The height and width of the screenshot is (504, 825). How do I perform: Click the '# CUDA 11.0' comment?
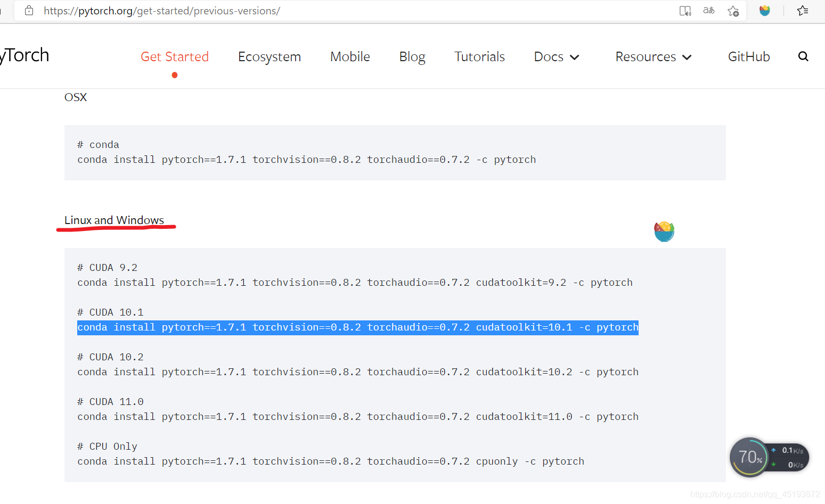coord(110,402)
